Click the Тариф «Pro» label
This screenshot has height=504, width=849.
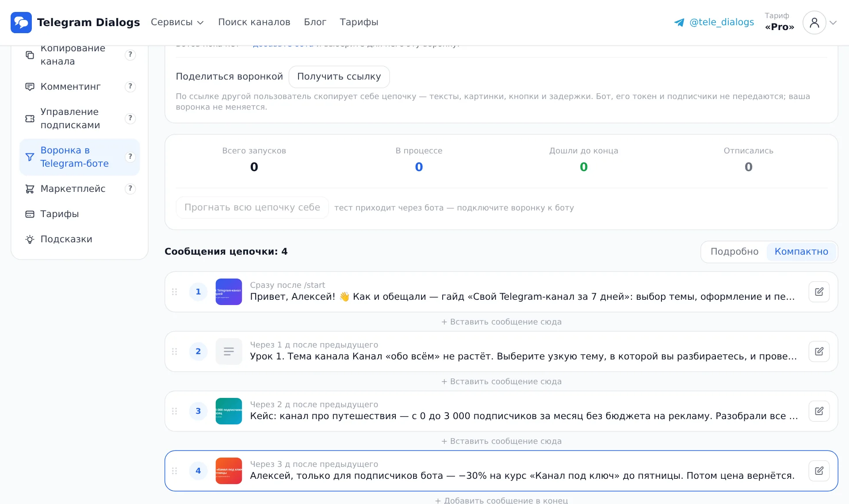(780, 22)
